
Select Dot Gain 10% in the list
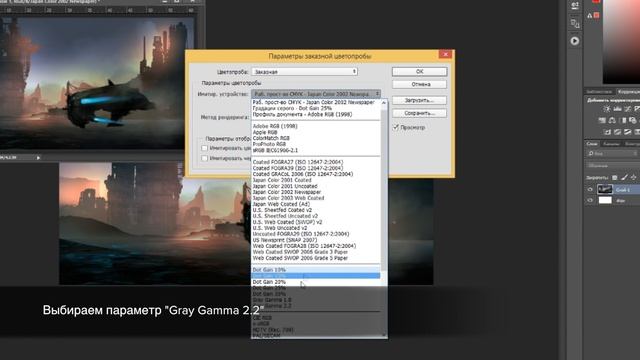[316, 270]
